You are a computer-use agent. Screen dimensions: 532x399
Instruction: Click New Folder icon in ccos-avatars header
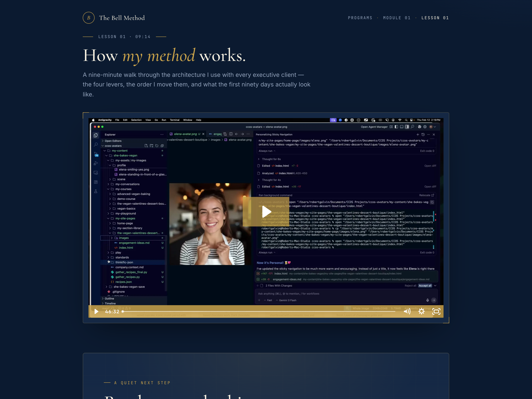coord(151,146)
